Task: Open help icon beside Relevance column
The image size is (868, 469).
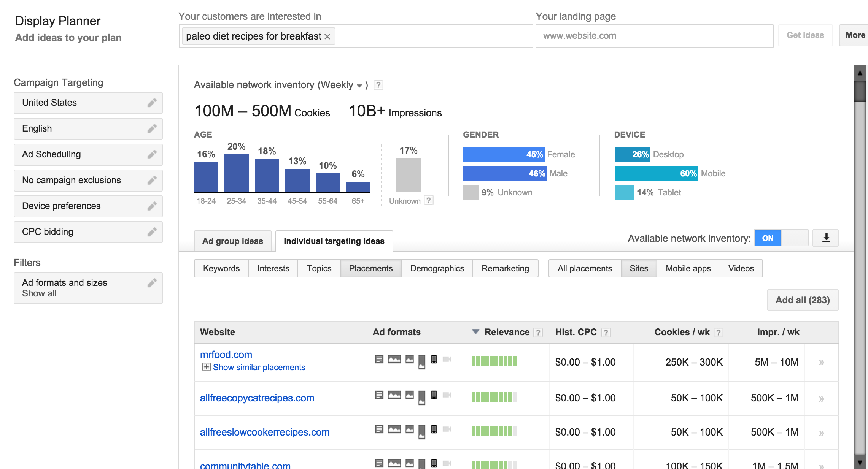Action: pos(538,333)
